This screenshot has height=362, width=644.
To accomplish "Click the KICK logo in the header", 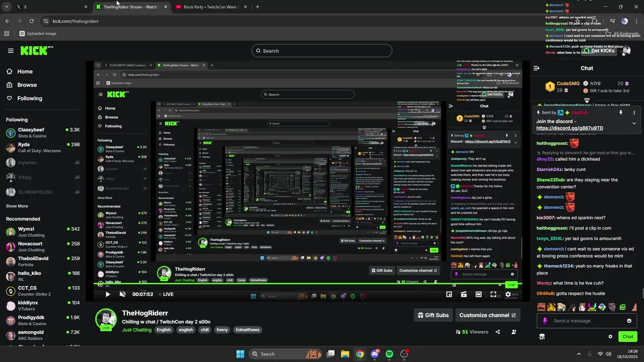I will point(36,50).
